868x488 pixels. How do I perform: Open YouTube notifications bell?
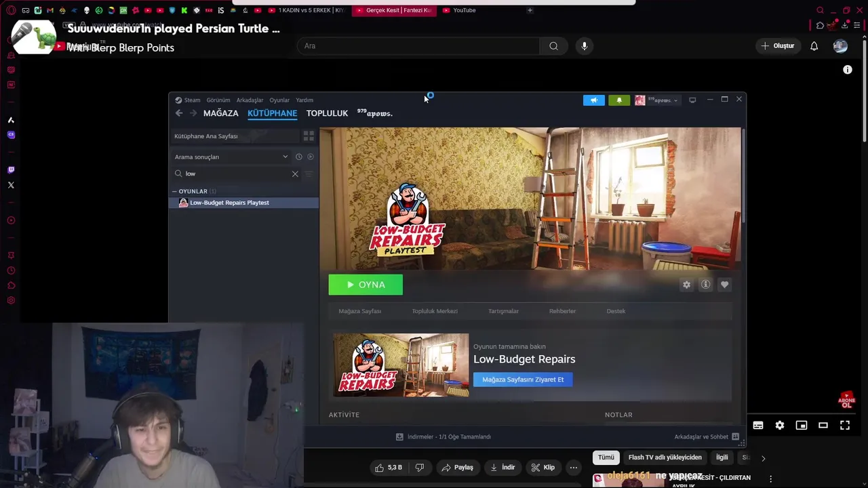click(x=814, y=46)
